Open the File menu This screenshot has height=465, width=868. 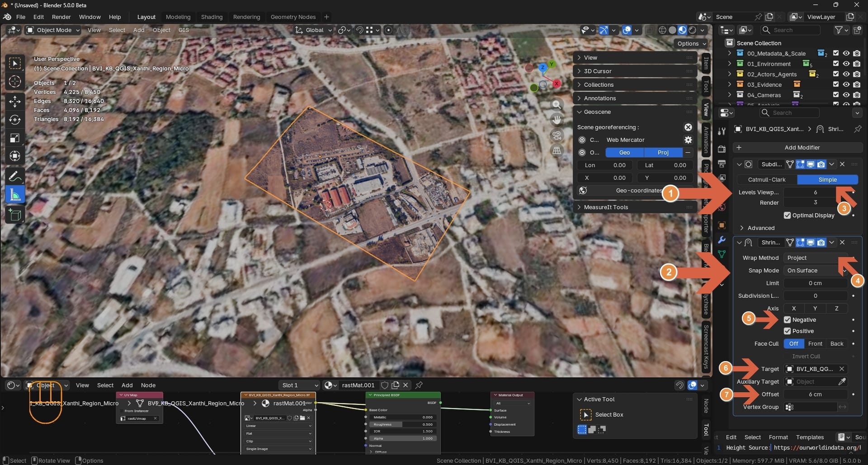[21, 17]
